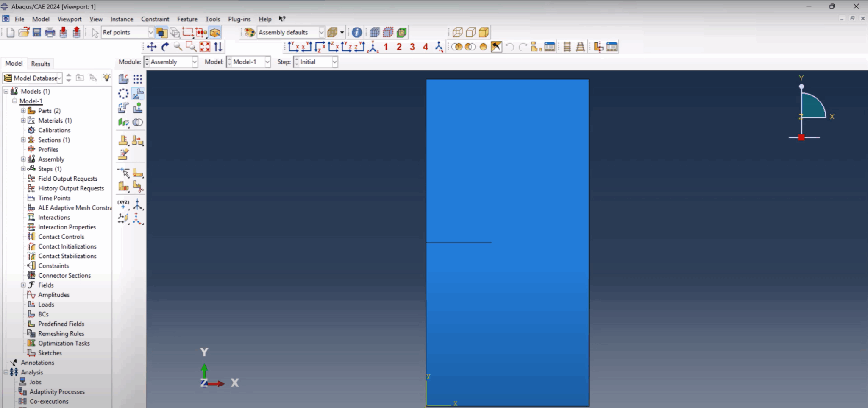Activate the Merge/Cut Instances tool

[137, 123]
